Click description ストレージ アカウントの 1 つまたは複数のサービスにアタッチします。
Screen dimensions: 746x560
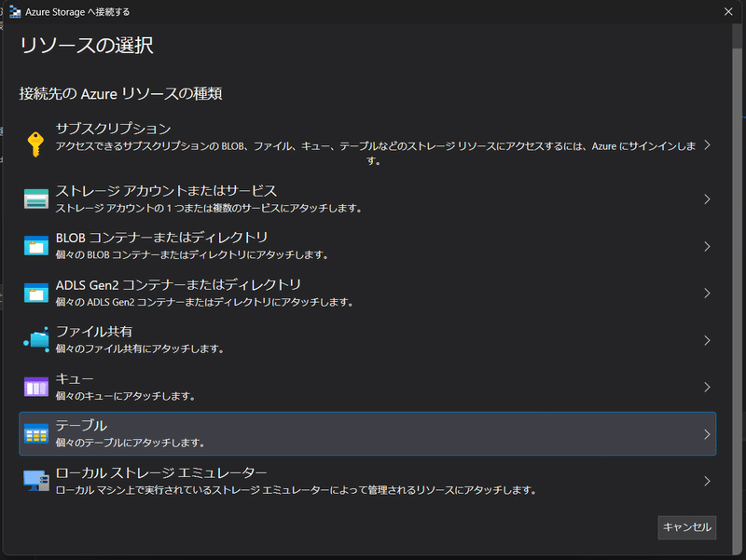(x=210, y=208)
